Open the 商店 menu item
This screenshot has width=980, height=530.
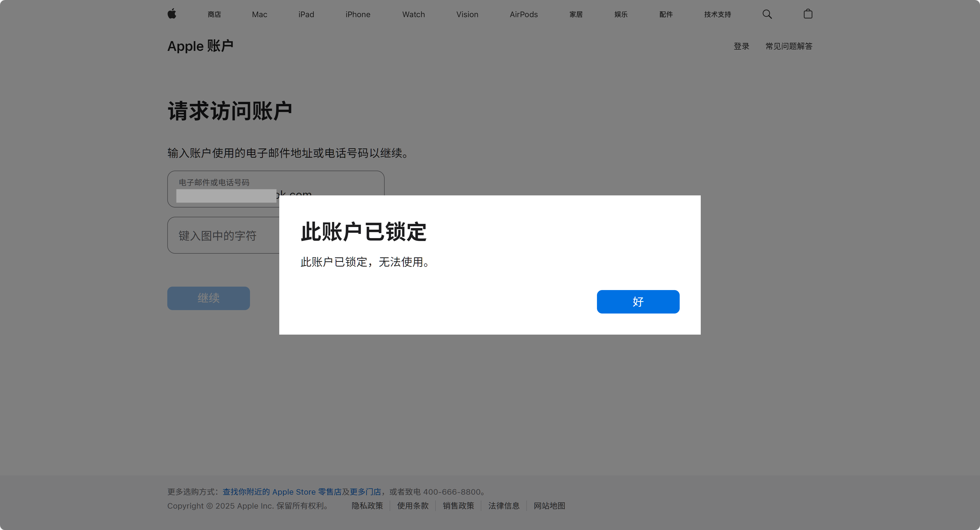click(x=214, y=15)
